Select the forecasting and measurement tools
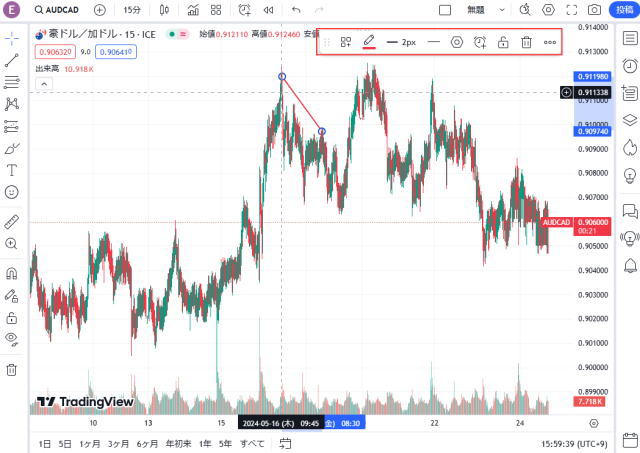Screen dimensions: 640x453 tap(12, 127)
